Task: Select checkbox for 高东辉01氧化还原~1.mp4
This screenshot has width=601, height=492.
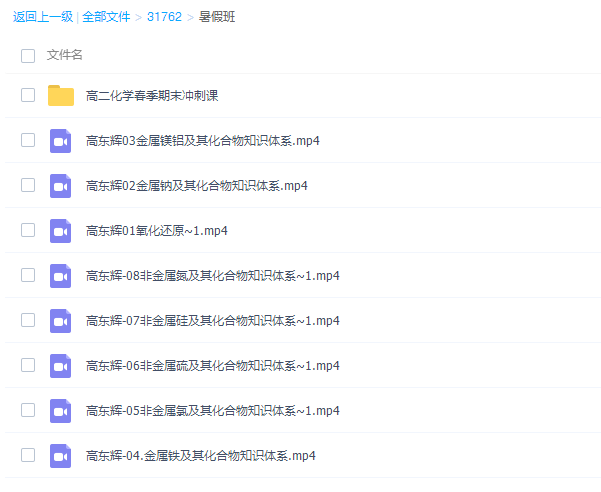Action: 28,230
